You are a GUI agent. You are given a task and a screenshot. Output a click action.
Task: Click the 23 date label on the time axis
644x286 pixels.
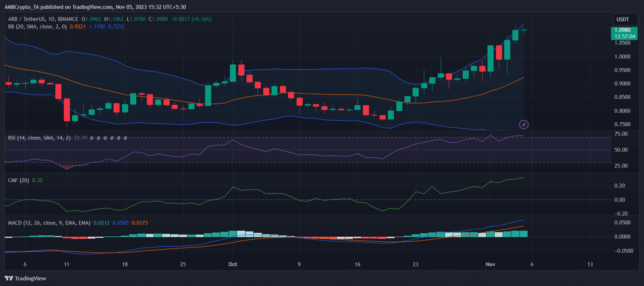click(416, 264)
